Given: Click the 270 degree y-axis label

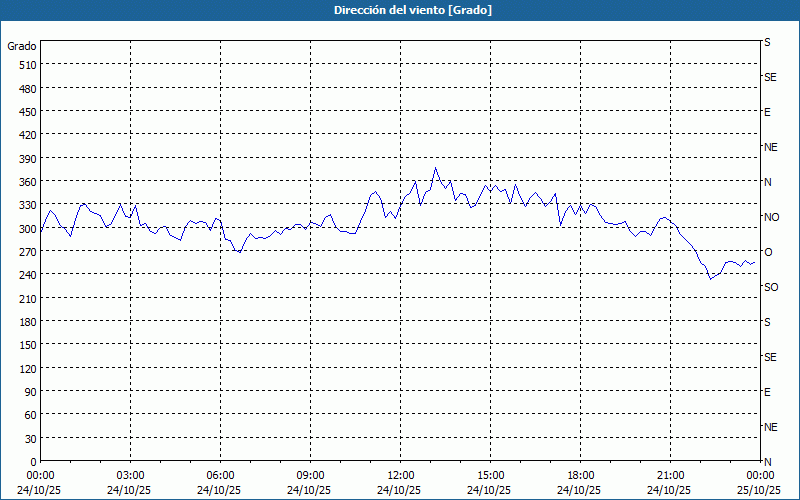Looking at the screenshot, I should [27, 252].
